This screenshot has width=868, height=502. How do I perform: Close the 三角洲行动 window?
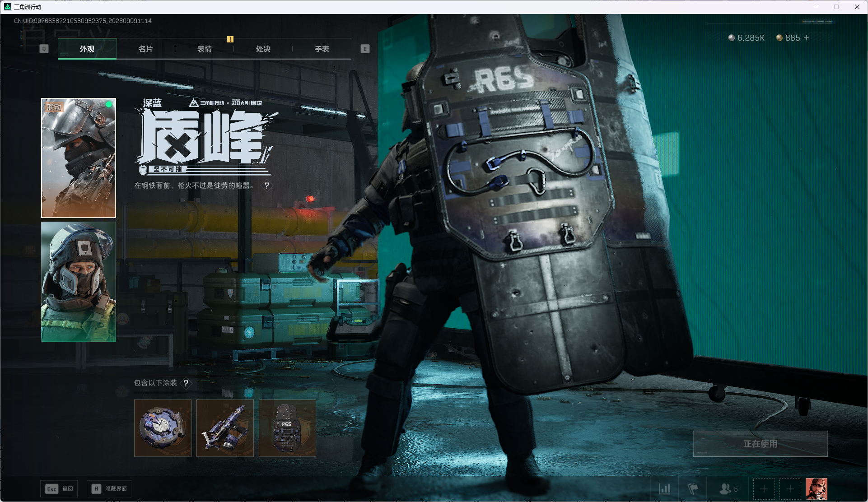click(x=857, y=7)
